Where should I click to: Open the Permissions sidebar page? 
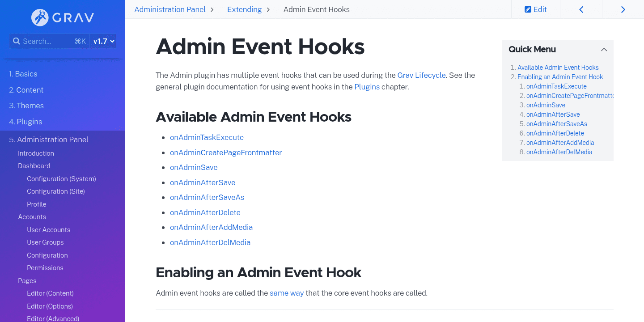[45, 268]
